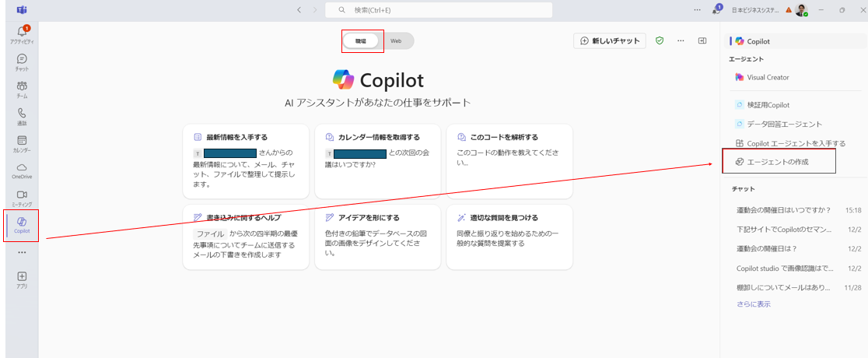Screen dimensions: 868x358
Task: Click the search box (検索)
Action: tap(439, 10)
